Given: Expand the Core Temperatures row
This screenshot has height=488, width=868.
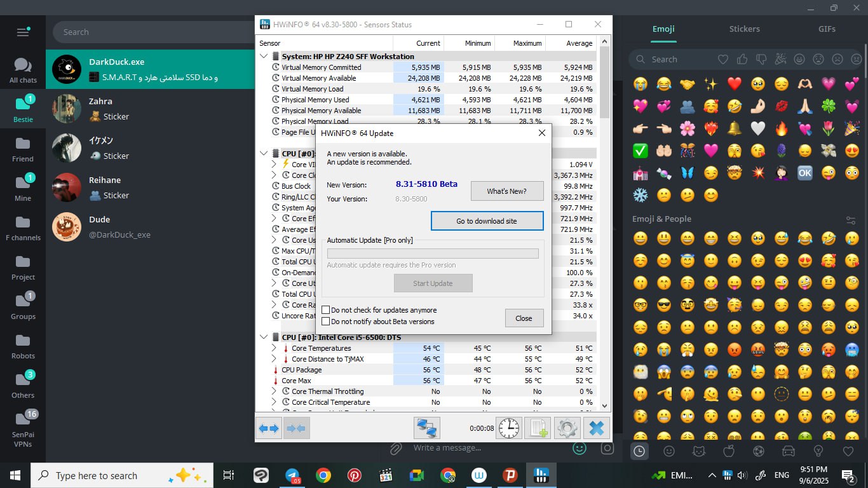Looking at the screenshot, I should [274, 348].
